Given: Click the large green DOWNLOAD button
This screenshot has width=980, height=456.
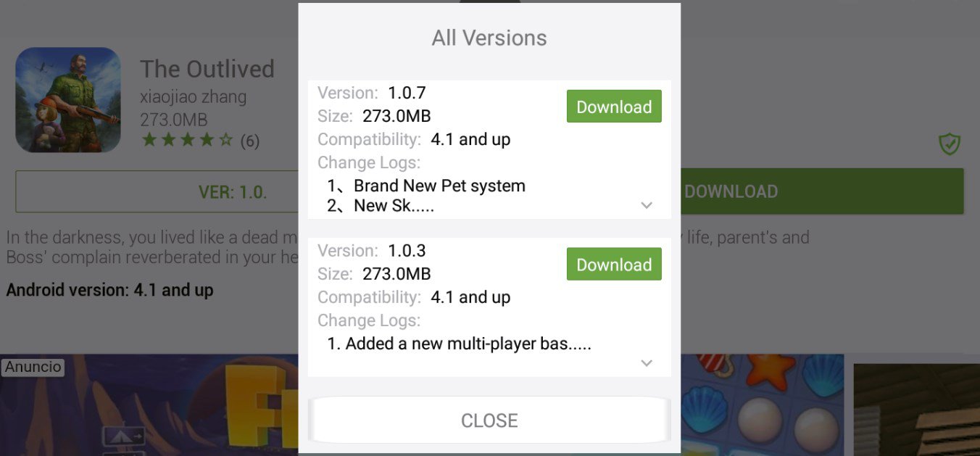Looking at the screenshot, I should [x=822, y=191].
